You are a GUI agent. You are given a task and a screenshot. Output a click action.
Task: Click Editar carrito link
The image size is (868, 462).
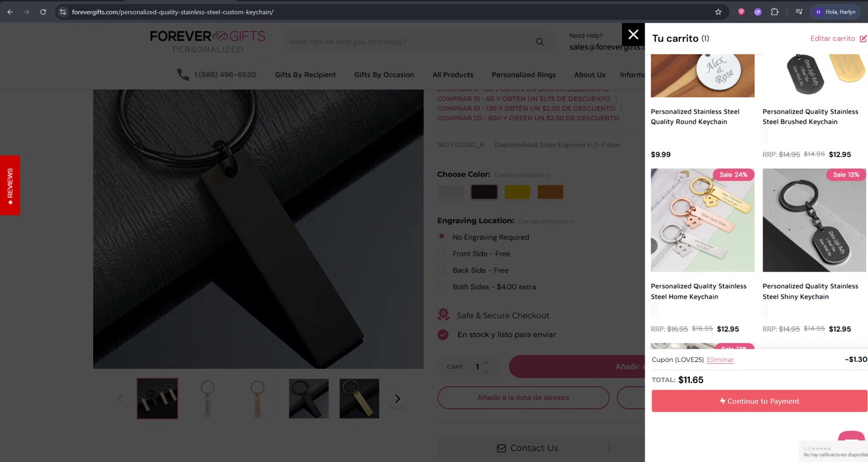coord(833,39)
